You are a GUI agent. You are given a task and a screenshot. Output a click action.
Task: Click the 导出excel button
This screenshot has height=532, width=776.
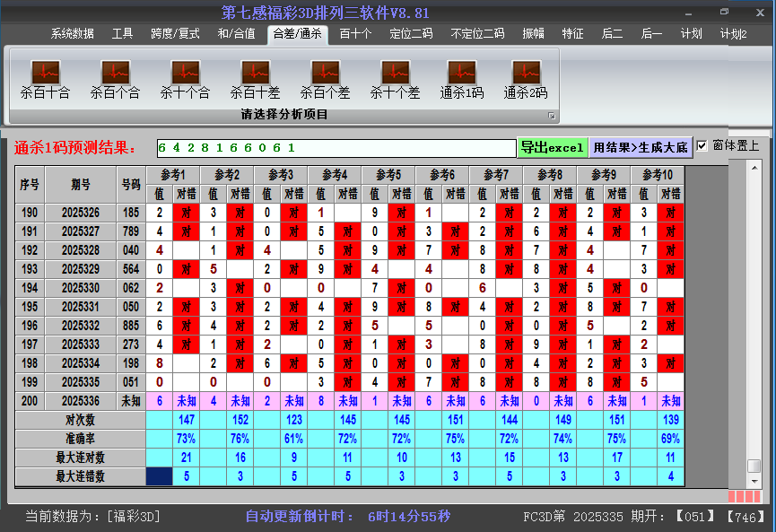coord(552,147)
